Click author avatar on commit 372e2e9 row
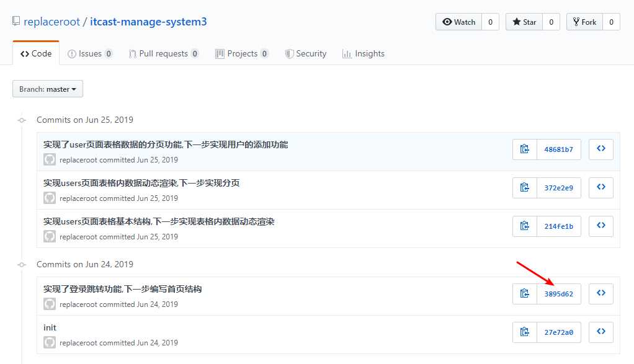This screenshot has width=634, height=364. [x=50, y=198]
